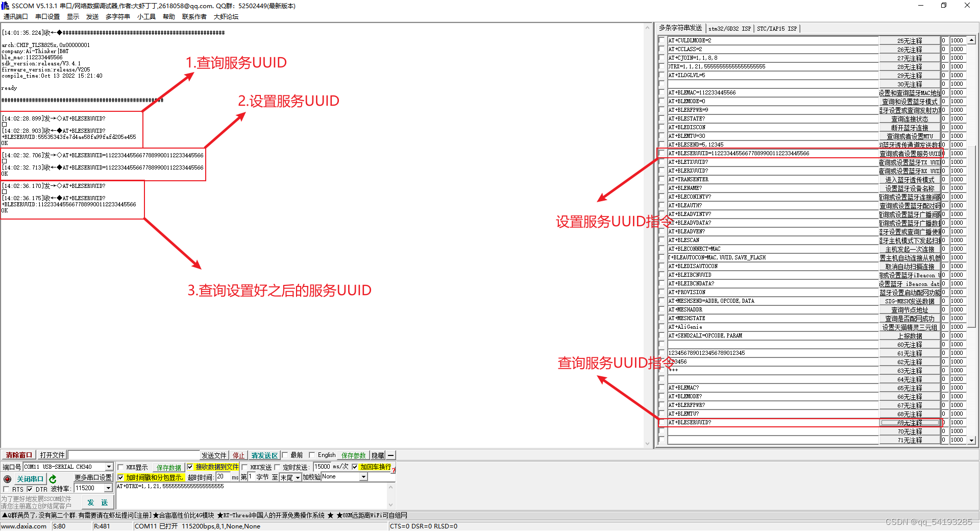Click the down arrow of the command list scrollbar
The image size is (980, 531).
(x=971, y=440)
